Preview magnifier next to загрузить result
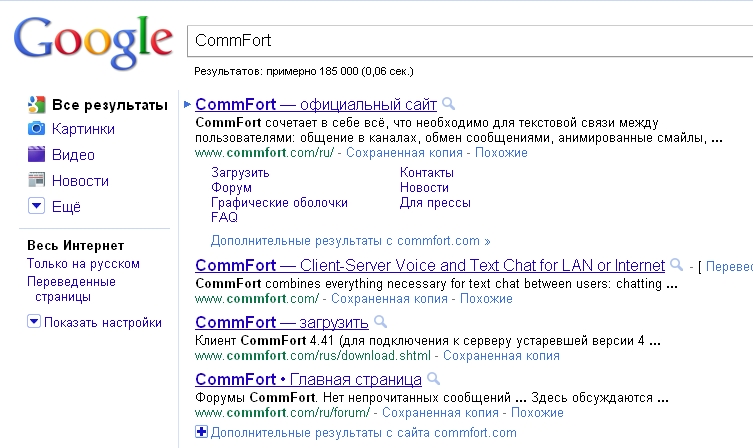This screenshot has height=448, width=753. point(380,322)
